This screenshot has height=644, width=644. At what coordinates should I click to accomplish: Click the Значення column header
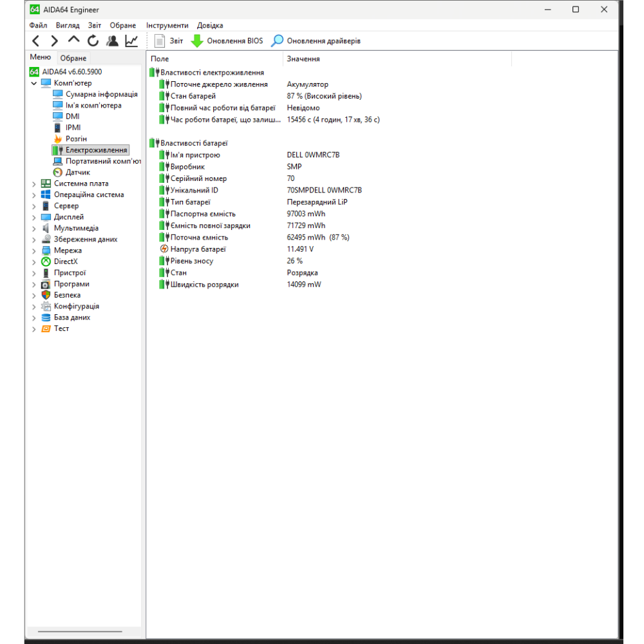[303, 59]
